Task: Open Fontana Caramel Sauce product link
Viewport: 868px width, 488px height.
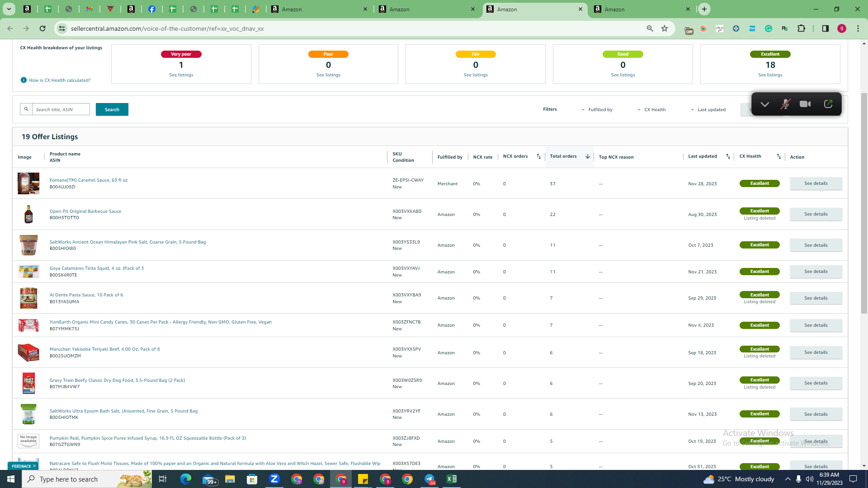Action: (x=89, y=180)
